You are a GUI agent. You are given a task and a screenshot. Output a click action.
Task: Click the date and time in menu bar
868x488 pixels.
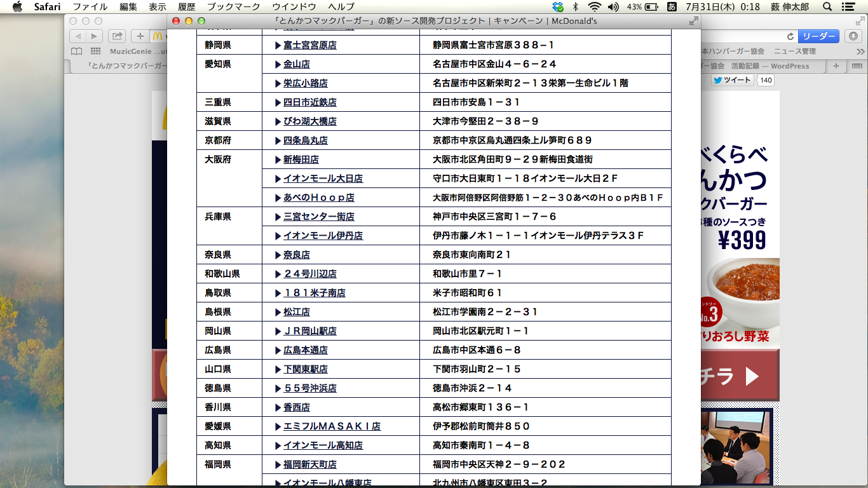tap(723, 7)
